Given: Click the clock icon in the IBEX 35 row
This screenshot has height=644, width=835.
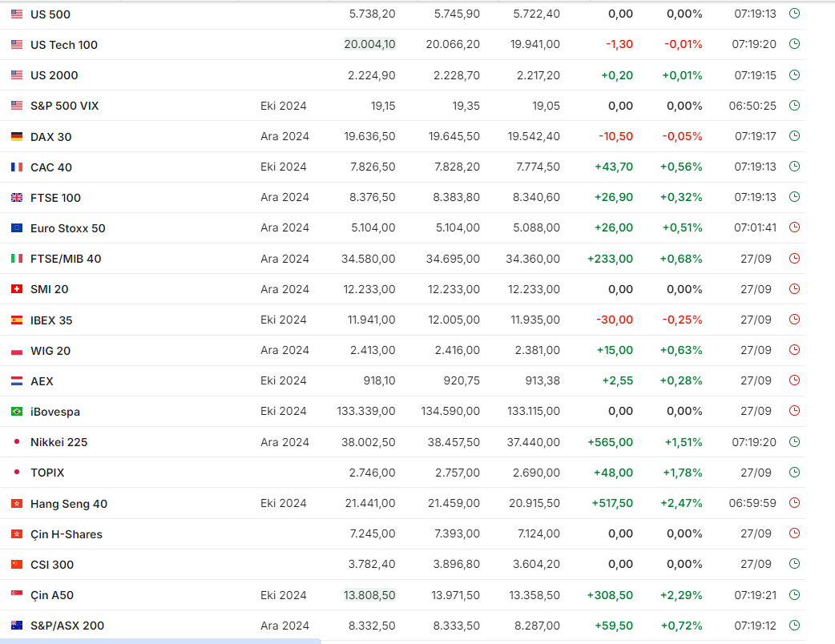Looking at the screenshot, I should (x=794, y=320).
